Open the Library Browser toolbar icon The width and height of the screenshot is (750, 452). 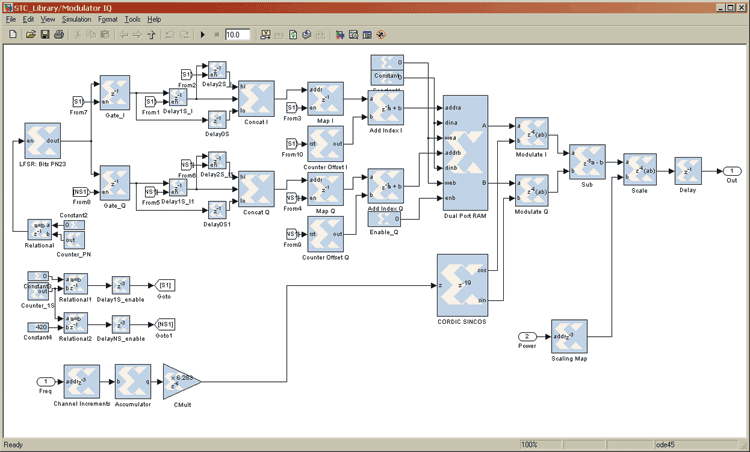340,35
